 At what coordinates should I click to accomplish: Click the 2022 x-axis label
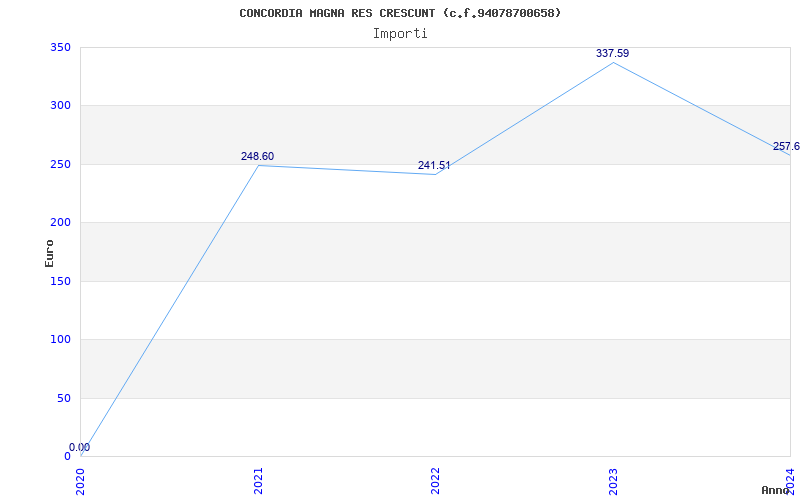click(x=435, y=481)
